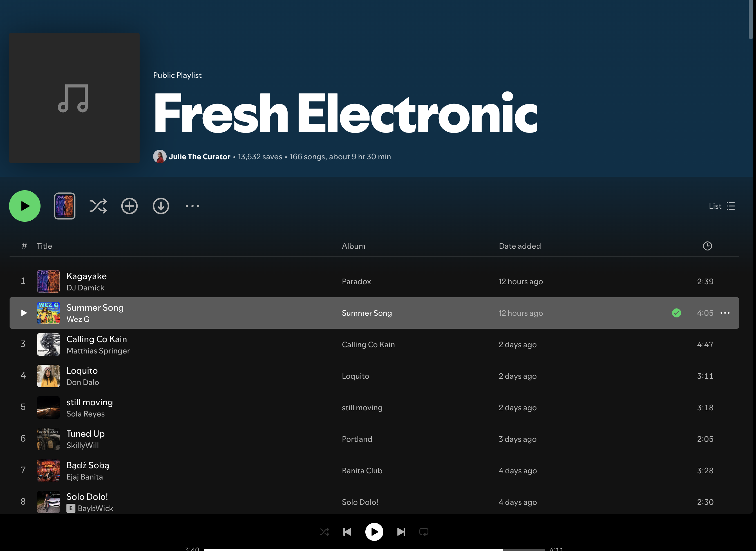Open artist Wez G
Viewport: 756px width, 551px height.
[x=78, y=319]
